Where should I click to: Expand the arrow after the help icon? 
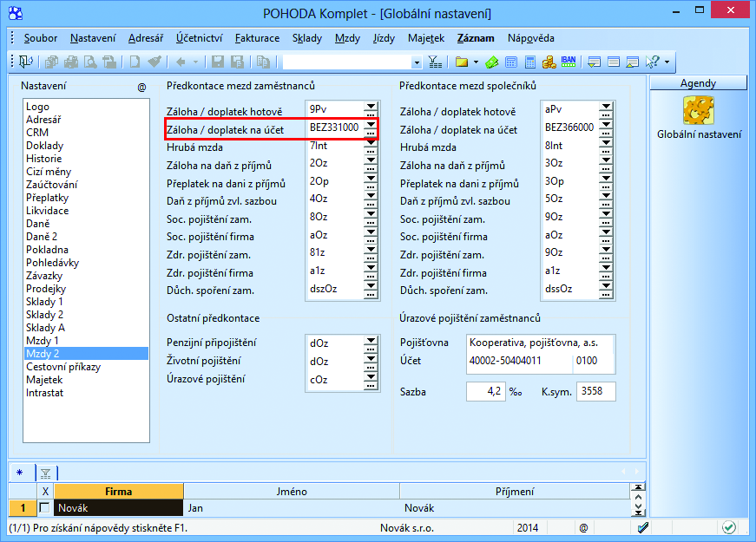[x=667, y=62]
